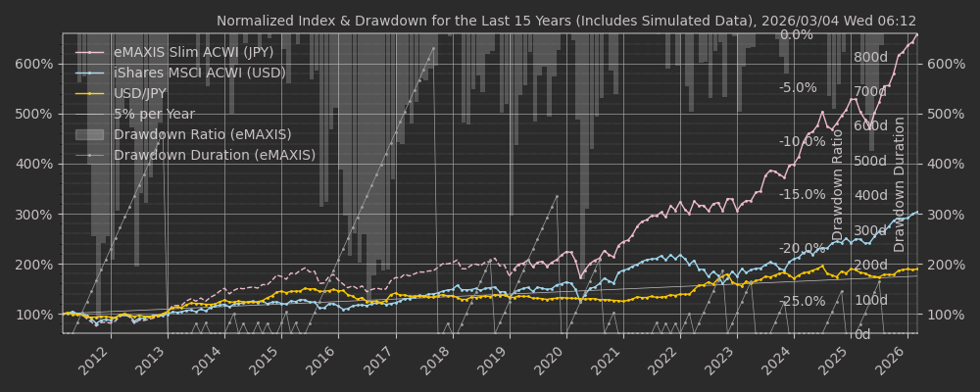The image size is (980, 392).
Task: Click the Drawdown Ratio (eMAXIS) legend patch
Action: pos(89,134)
